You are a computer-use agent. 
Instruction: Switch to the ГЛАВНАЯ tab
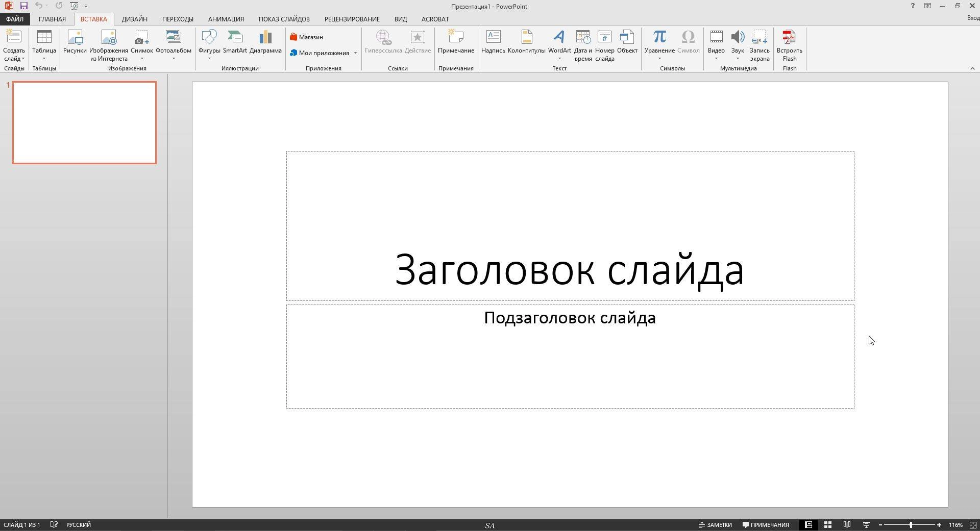pyautogui.click(x=52, y=19)
